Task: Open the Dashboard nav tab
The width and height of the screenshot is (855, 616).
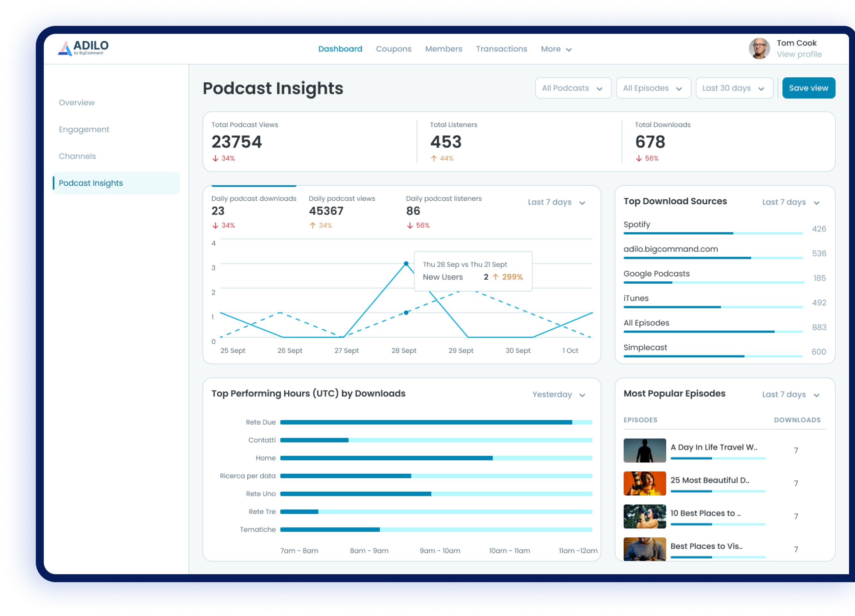Action: (340, 49)
